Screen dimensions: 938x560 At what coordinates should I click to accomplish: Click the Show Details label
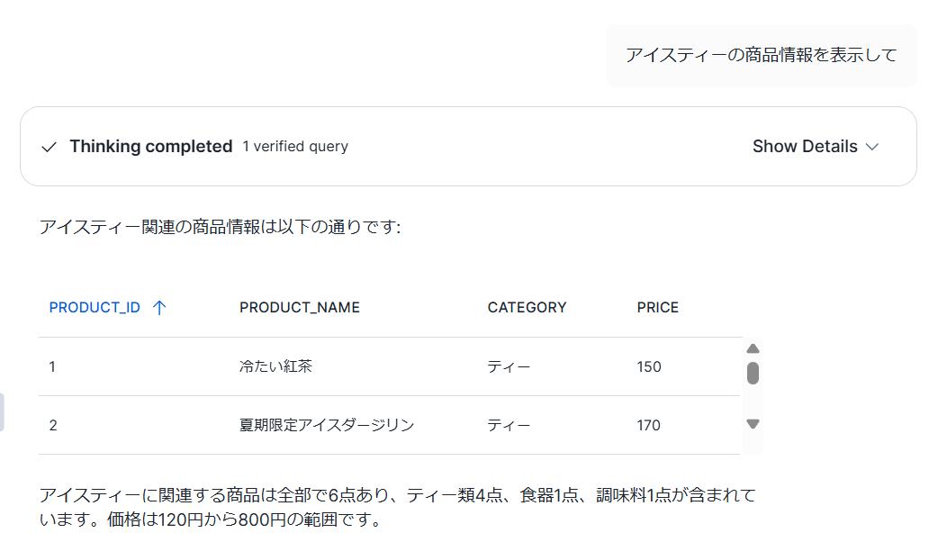[805, 147]
